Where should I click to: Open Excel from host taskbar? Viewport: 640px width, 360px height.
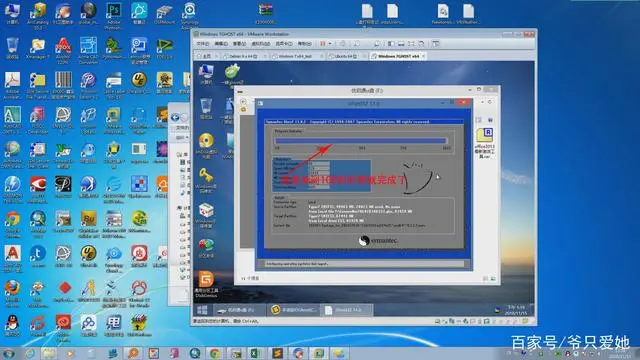click(x=256, y=353)
